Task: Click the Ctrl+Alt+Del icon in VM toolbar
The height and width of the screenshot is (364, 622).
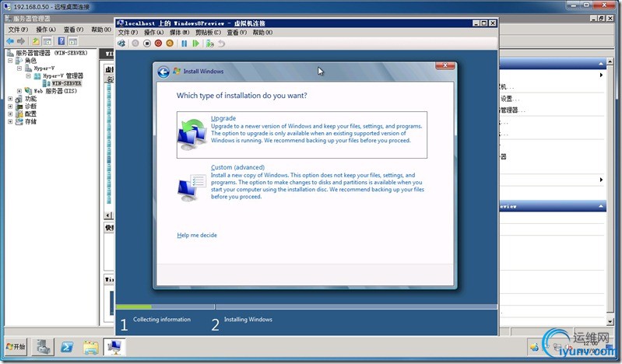Action: 121,44
